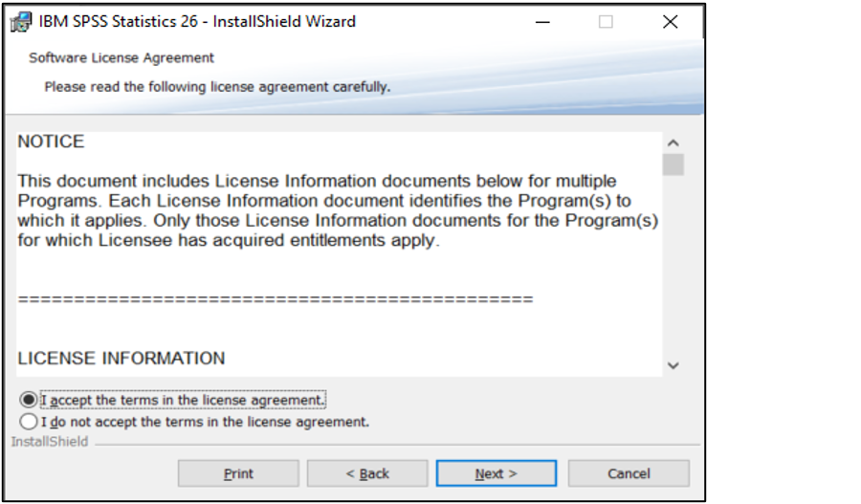Click the greyed-out maximize window button

pos(606,22)
